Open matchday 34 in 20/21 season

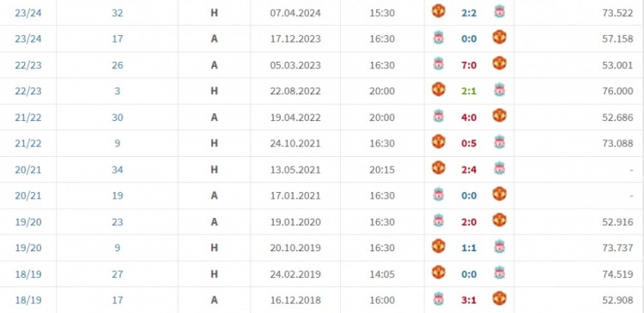(118, 170)
